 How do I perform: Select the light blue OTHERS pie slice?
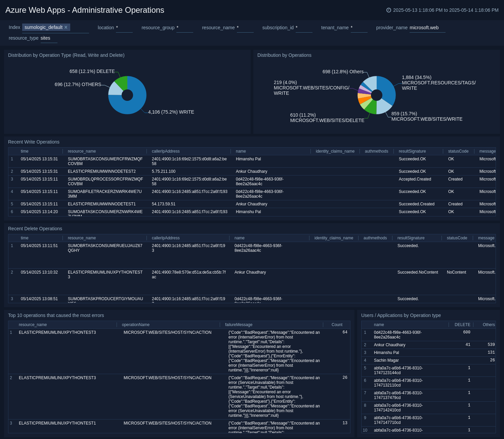click(x=115, y=89)
